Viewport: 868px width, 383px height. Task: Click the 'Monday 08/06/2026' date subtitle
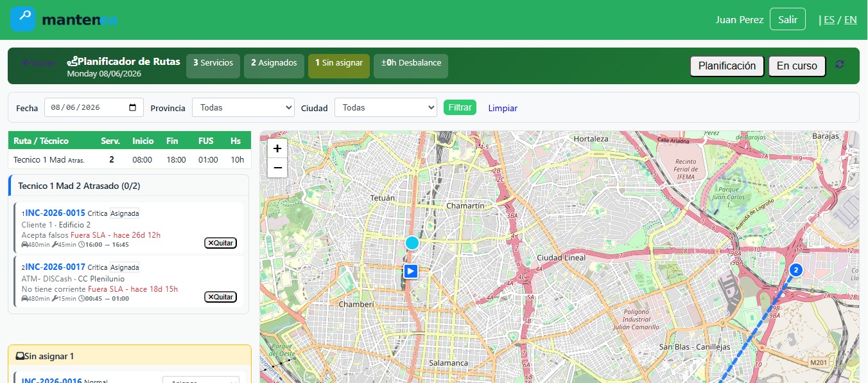coord(104,74)
